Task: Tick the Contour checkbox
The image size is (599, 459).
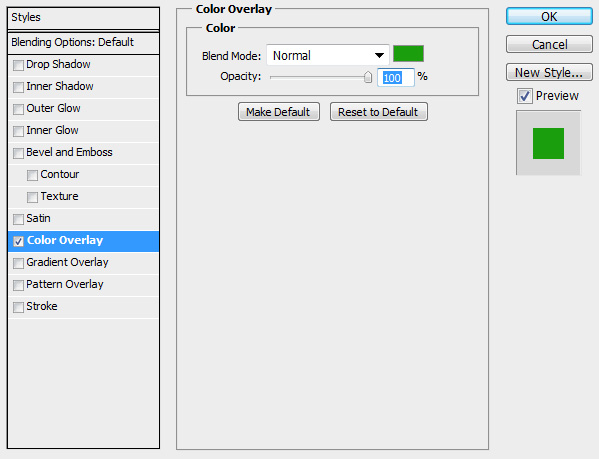Action: pos(32,175)
